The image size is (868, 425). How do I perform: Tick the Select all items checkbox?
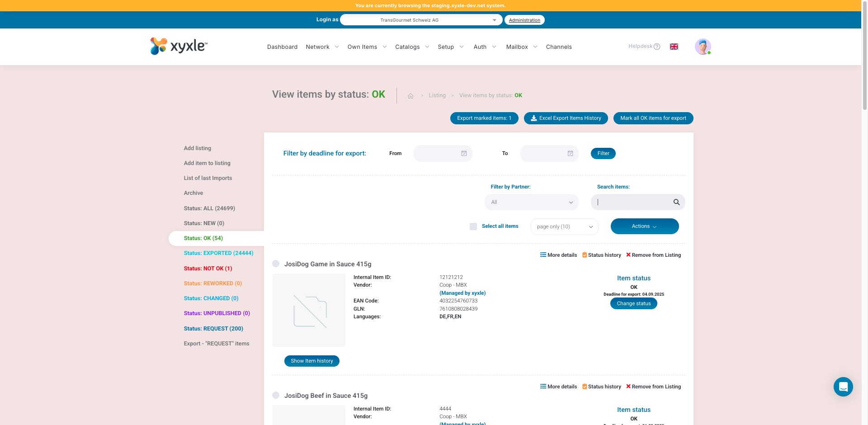(x=473, y=227)
